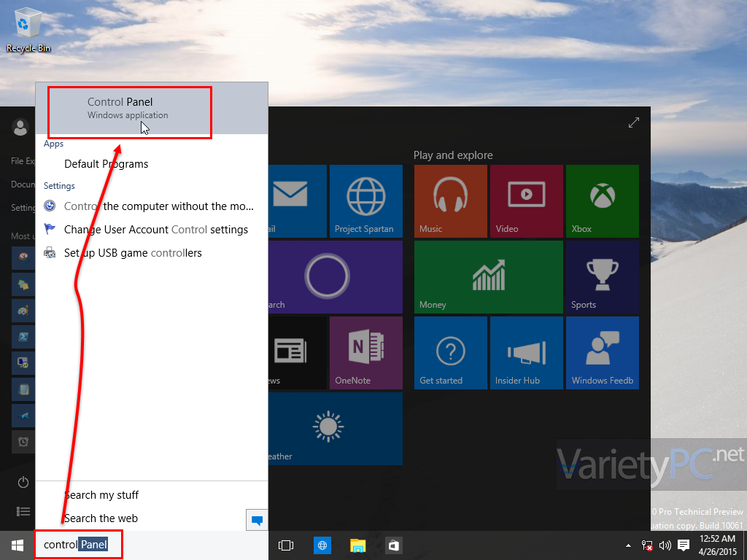Open the Video tile
This screenshot has height=560, width=747.
pyautogui.click(x=527, y=201)
